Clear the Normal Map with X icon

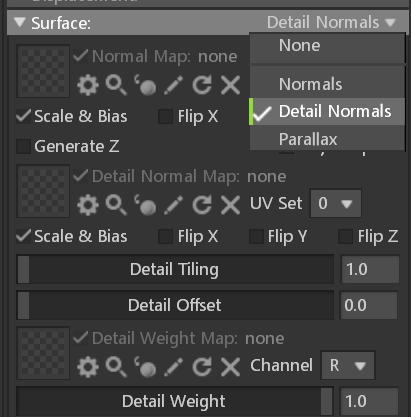pyautogui.click(x=230, y=85)
